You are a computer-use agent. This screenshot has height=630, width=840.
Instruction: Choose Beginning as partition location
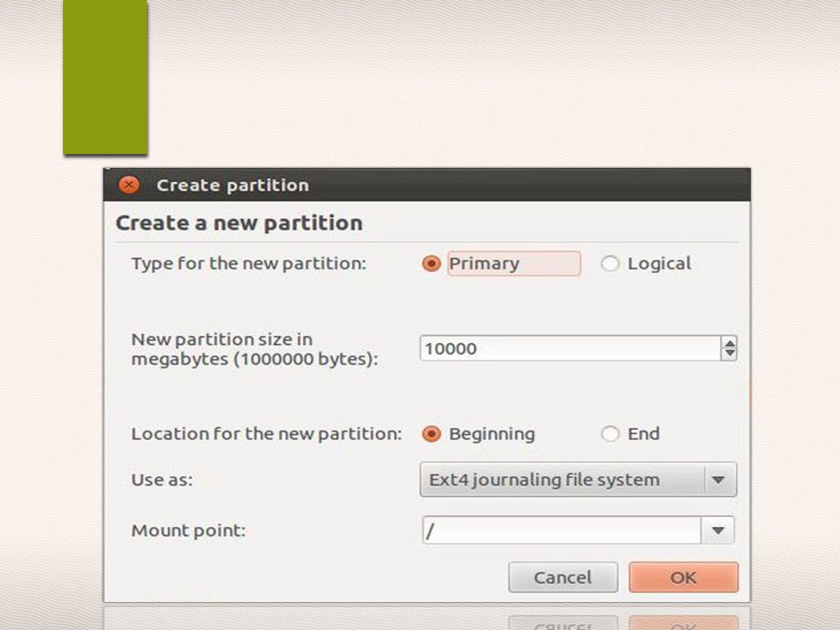pos(431,434)
